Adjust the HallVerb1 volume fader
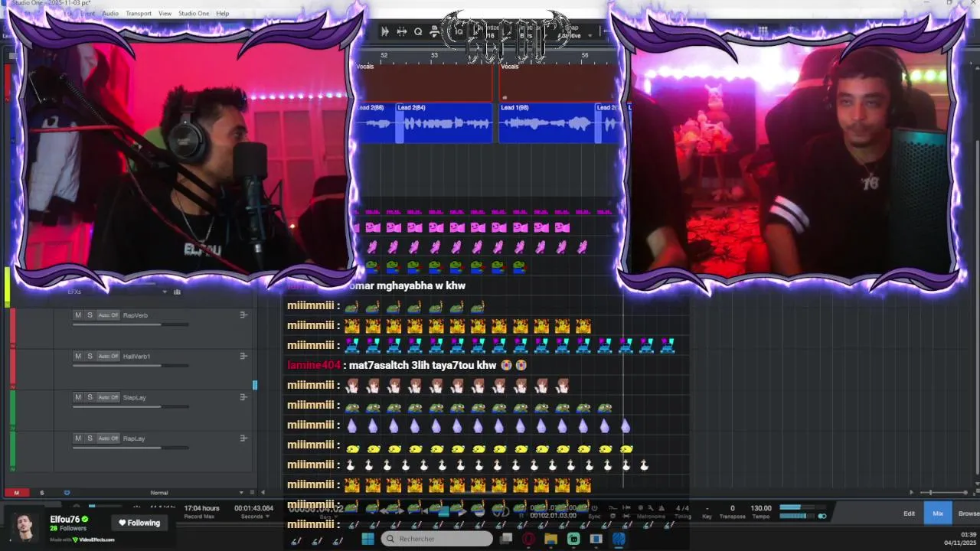The width and height of the screenshot is (980, 551). 130,365
